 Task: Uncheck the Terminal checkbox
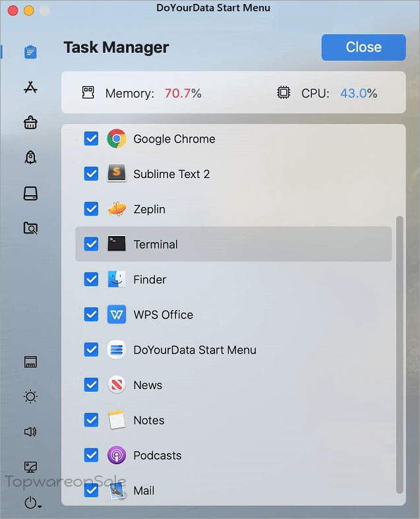[x=91, y=244]
